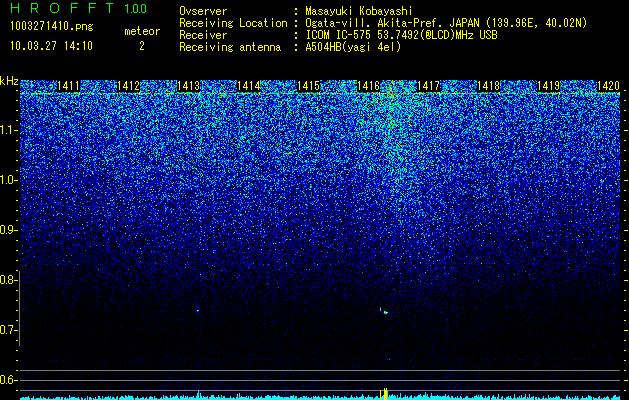Select the filename 1003271410.png
Viewport: 629px width, 400px height.
coord(52,26)
